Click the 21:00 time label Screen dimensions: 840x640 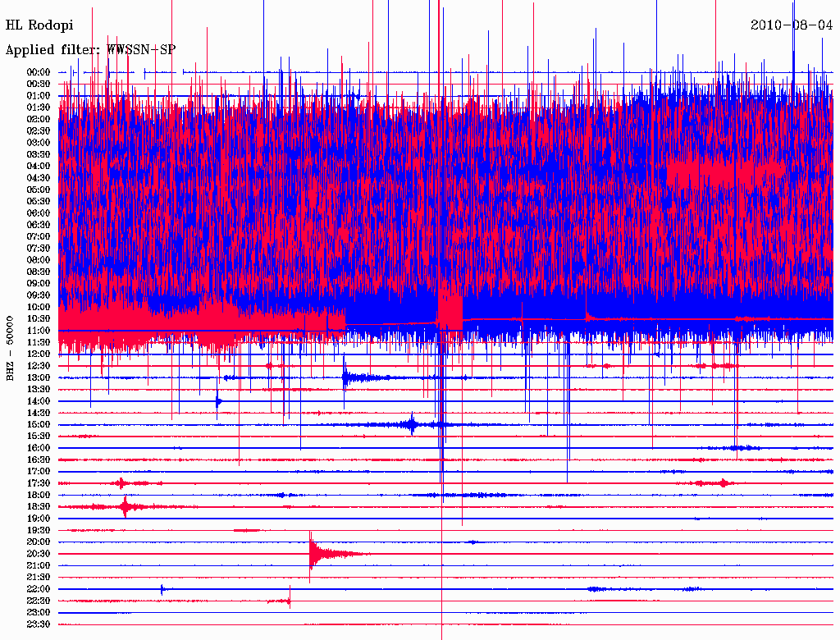point(39,565)
